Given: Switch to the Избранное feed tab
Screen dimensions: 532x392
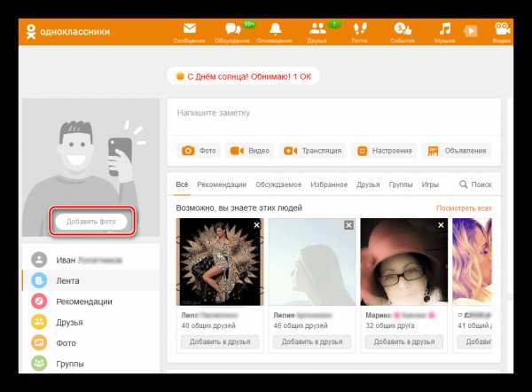Looking at the screenshot, I should click(x=329, y=184).
